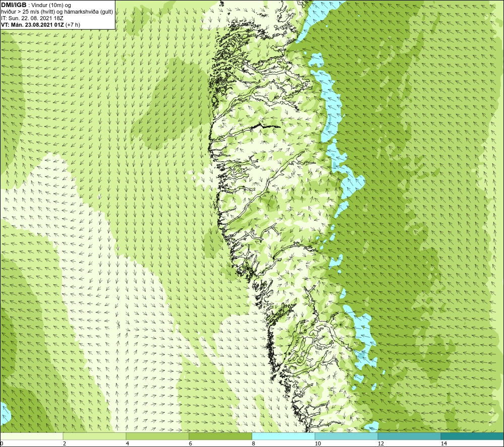The height and width of the screenshot is (447, 504).
Task: Click the scale label '14'
Action: coord(444,444)
